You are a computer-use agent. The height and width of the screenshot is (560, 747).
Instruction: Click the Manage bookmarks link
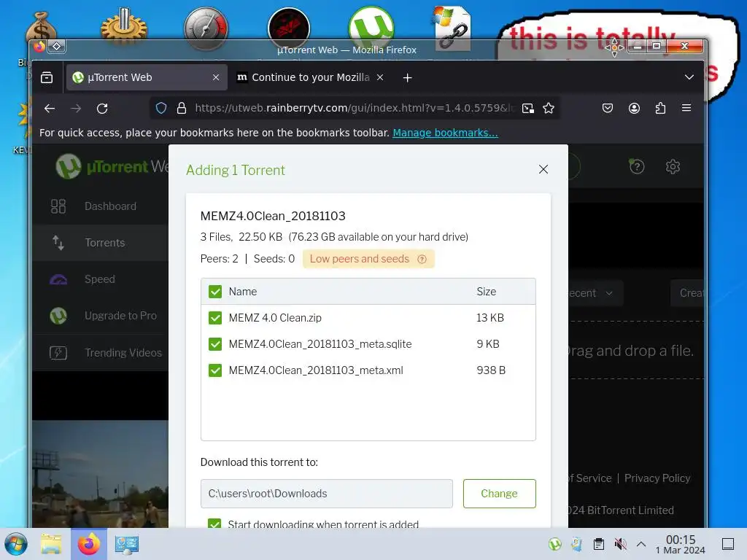[446, 133]
